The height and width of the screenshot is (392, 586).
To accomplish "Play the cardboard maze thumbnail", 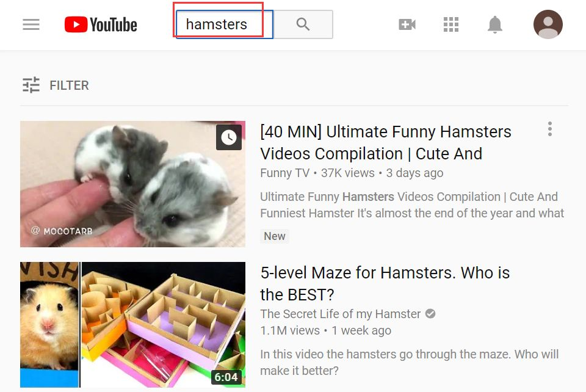I will pyautogui.click(x=132, y=325).
